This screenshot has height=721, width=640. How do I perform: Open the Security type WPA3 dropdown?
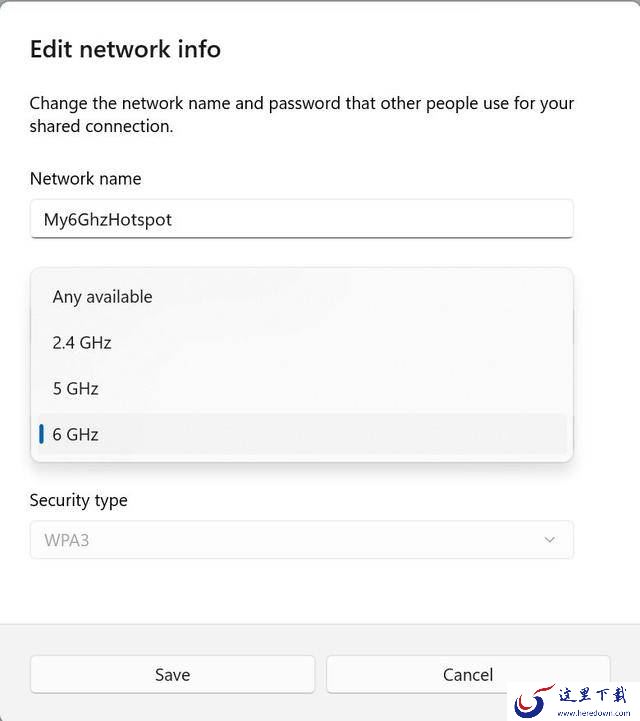click(300, 540)
